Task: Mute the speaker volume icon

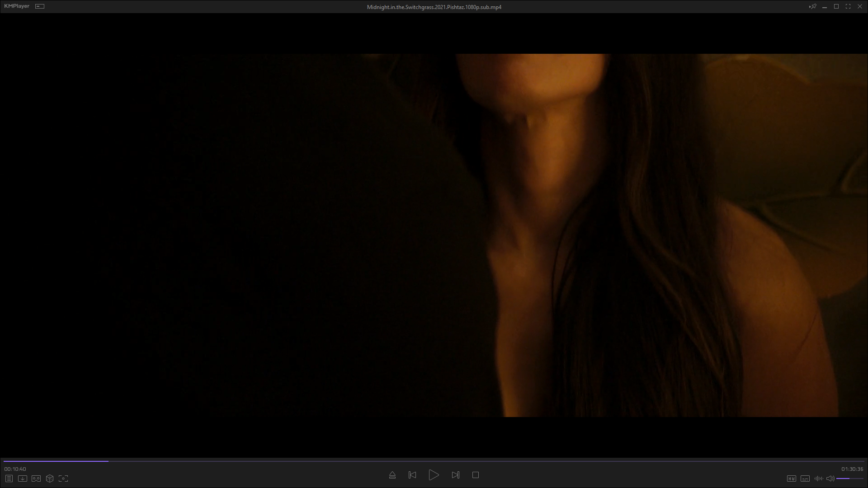Action: coord(830,479)
